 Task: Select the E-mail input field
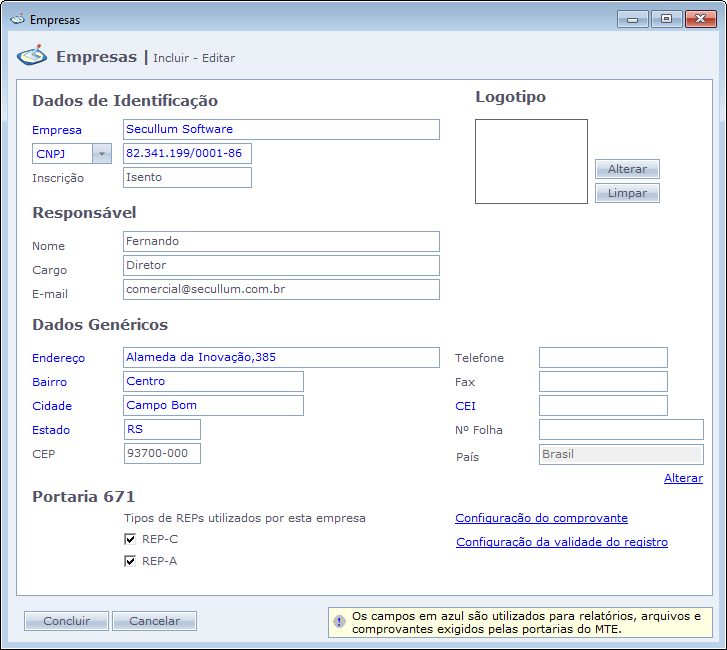pos(281,289)
